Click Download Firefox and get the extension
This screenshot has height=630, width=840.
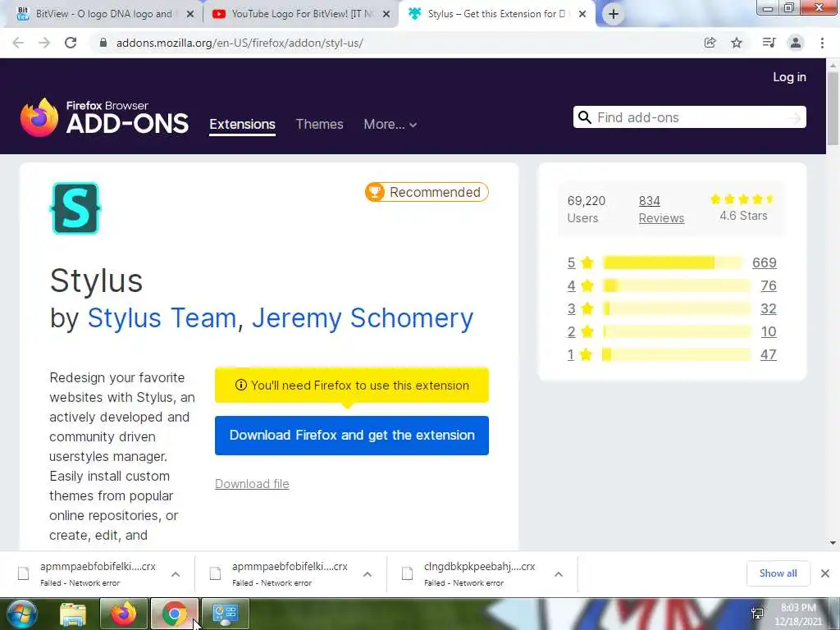(x=351, y=436)
